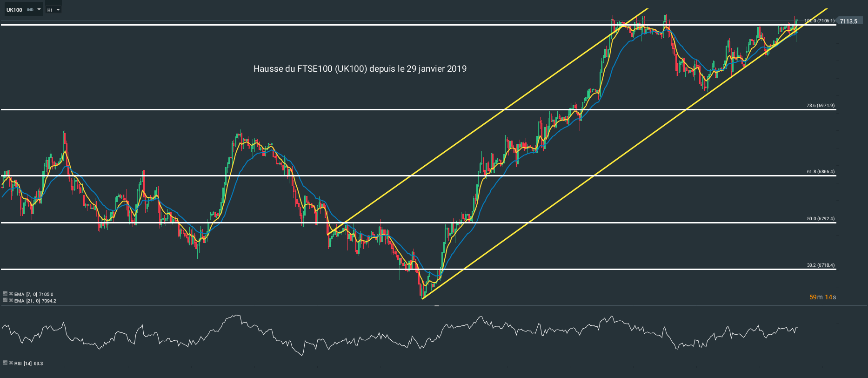Click the 50.0 (6792.4) Fibonacci label
868x378 pixels.
821,219
